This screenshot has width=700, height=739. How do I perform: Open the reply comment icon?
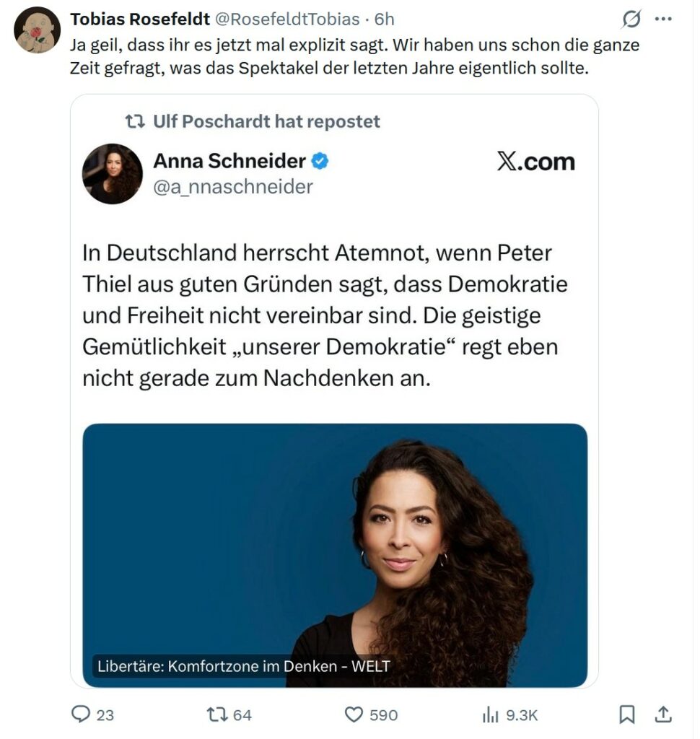pos(81,714)
